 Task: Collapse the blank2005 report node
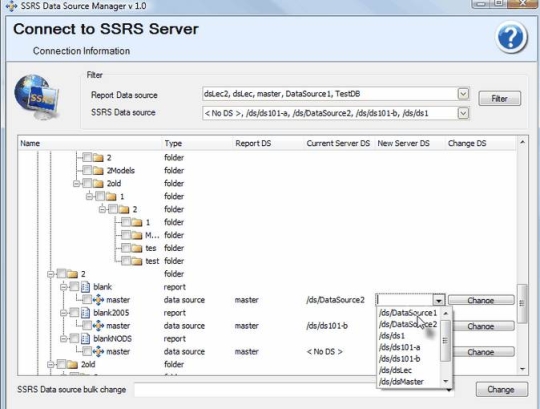63,313
